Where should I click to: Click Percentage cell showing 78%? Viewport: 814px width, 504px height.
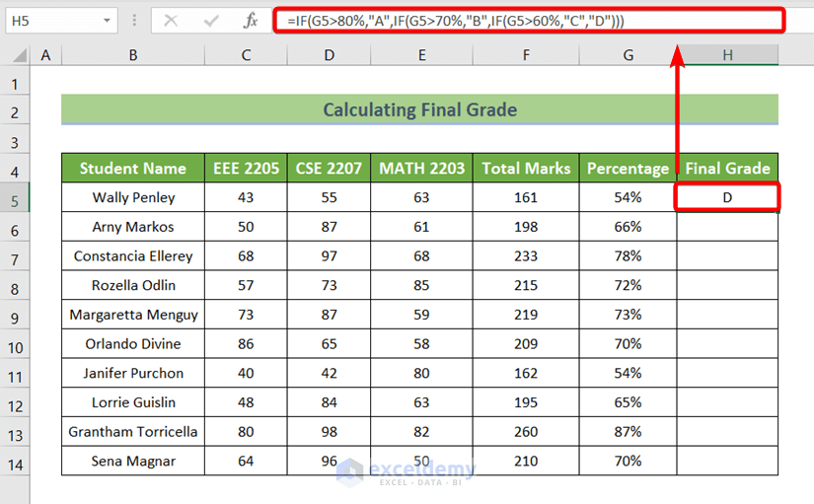click(x=629, y=255)
